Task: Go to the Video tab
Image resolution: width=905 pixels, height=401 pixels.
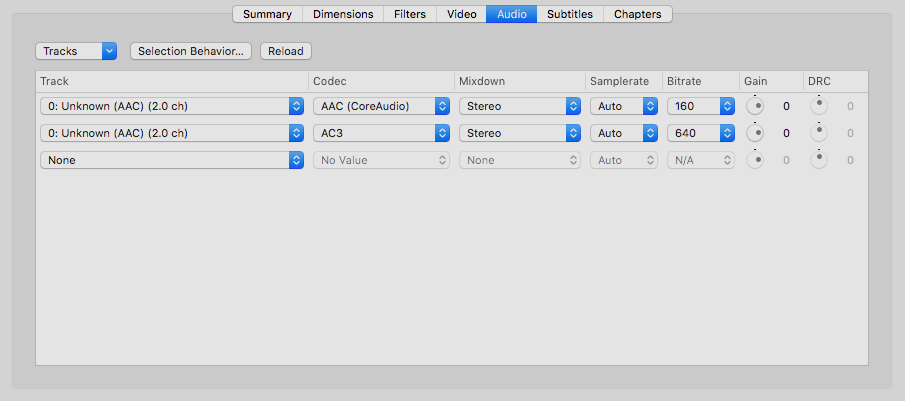Action: tap(462, 14)
